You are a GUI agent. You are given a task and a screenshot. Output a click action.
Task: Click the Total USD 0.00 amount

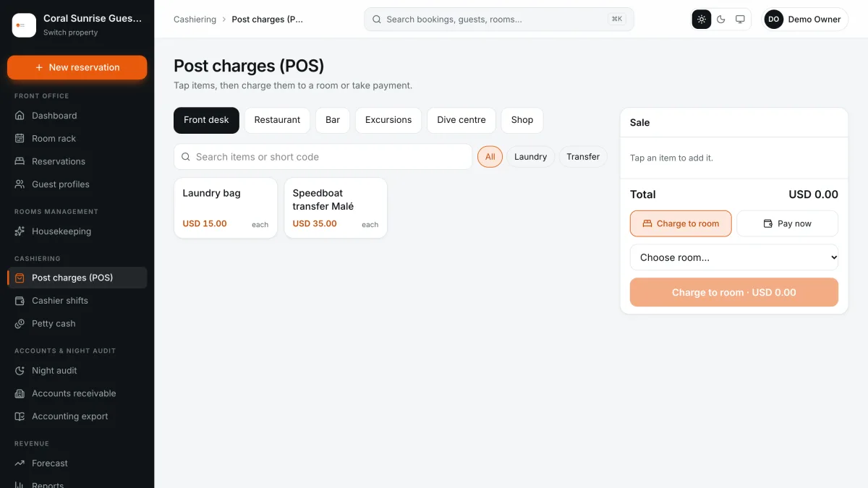(x=813, y=194)
